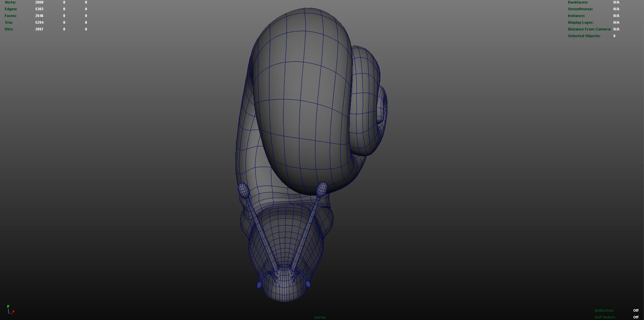
Task: Click the N/A value beside Backfaces
Action: [616, 2]
